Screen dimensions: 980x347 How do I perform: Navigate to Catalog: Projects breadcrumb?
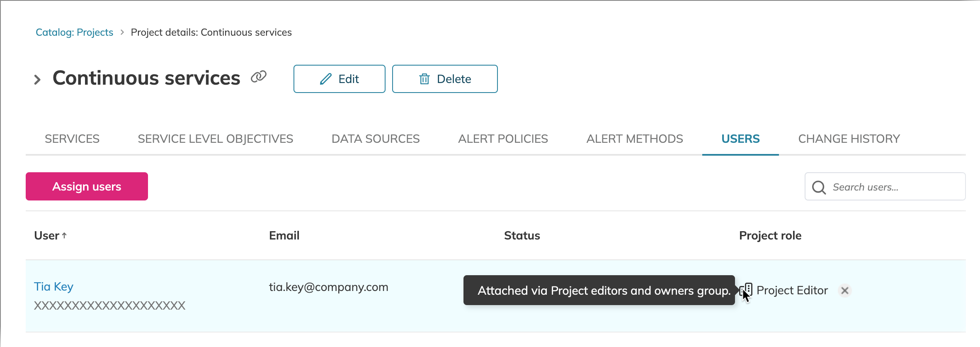pos(74,32)
